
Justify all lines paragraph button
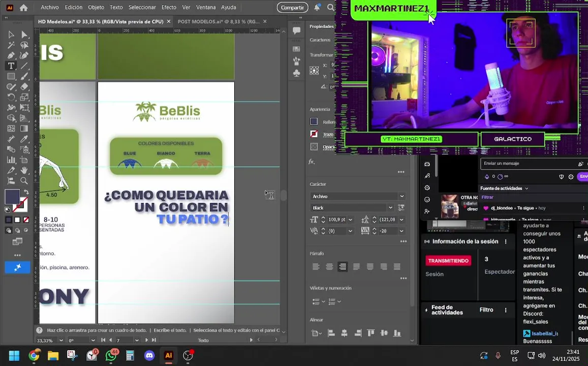[x=397, y=267]
